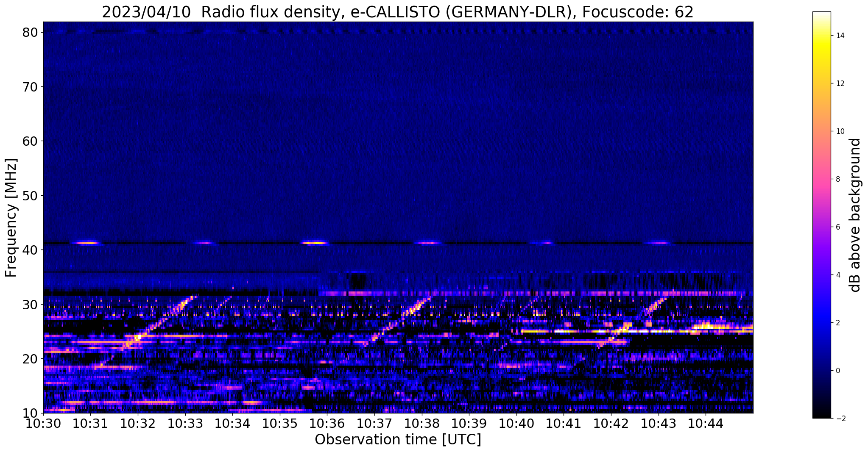The width and height of the screenshot is (868, 452).
Task: Click the 20 frequency tick label
Action: (31, 359)
